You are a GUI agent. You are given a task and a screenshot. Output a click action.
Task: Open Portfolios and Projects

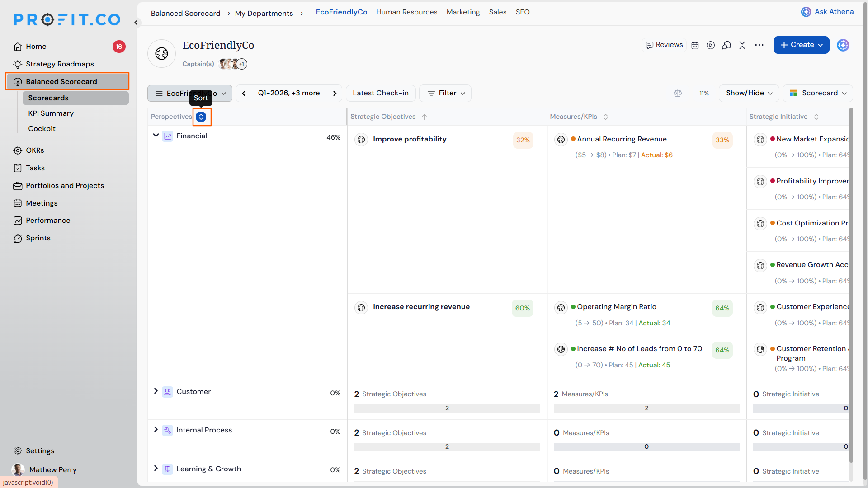pyautogui.click(x=65, y=186)
